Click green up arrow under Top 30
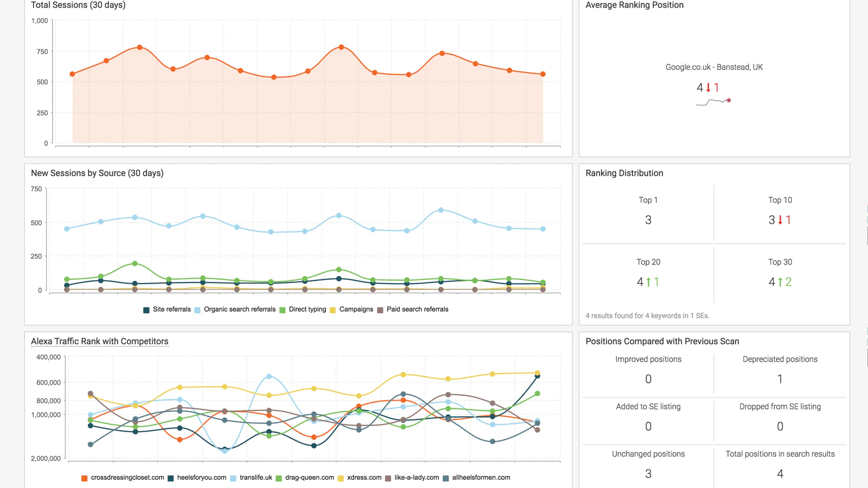Image resolution: width=868 pixels, height=488 pixels. (x=780, y=282)
